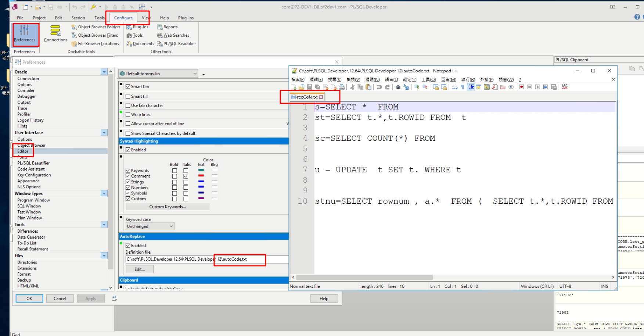
Task: Click the Notepad++ Record macro icon
Action: click(x=521, y=87)
